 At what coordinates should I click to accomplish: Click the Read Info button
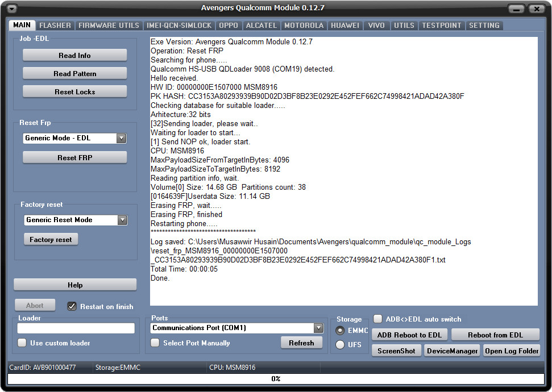74,55
